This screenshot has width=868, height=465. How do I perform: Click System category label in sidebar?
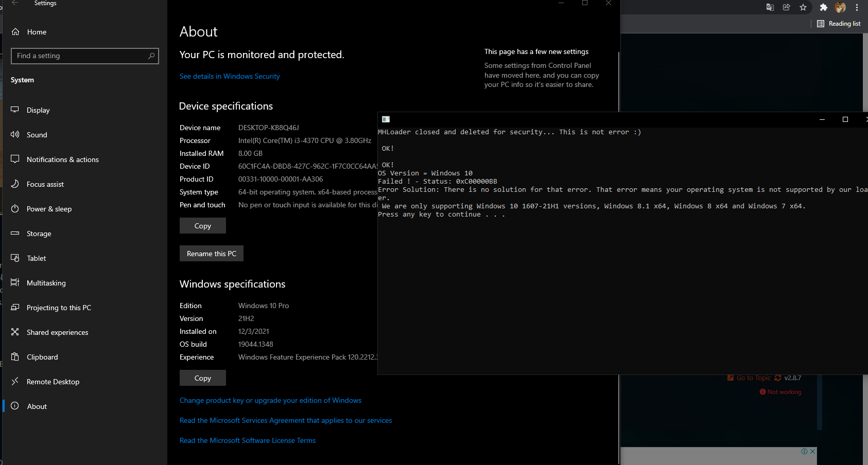[22, 80]
